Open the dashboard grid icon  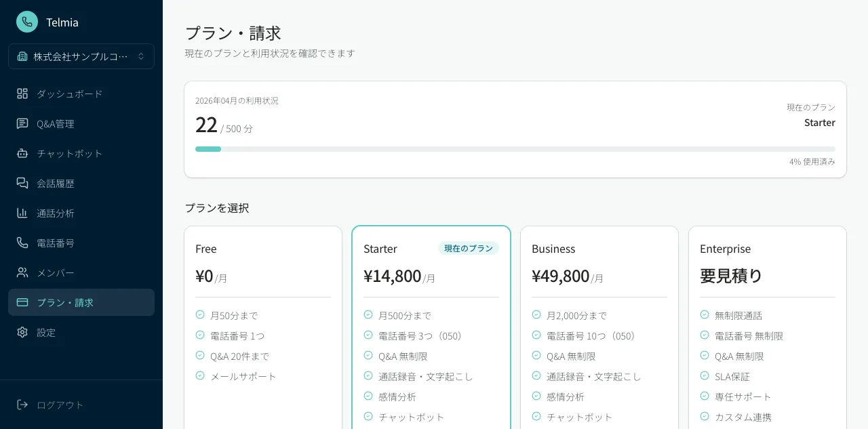(22, 94)
